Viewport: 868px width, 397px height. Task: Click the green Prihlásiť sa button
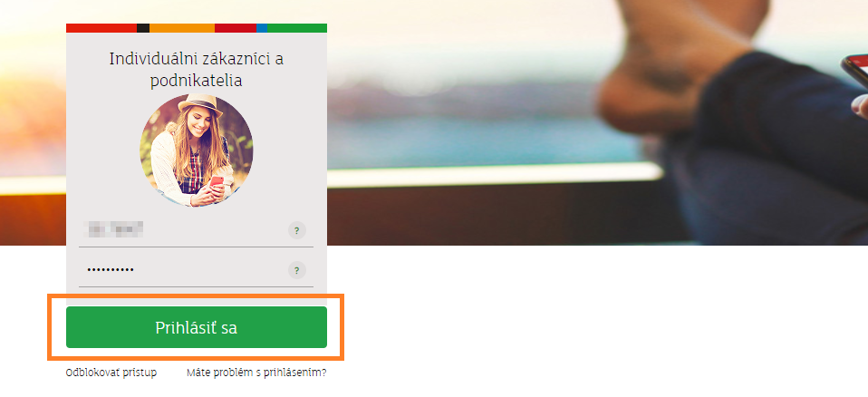pyautogui.click(x=197, y=327)
